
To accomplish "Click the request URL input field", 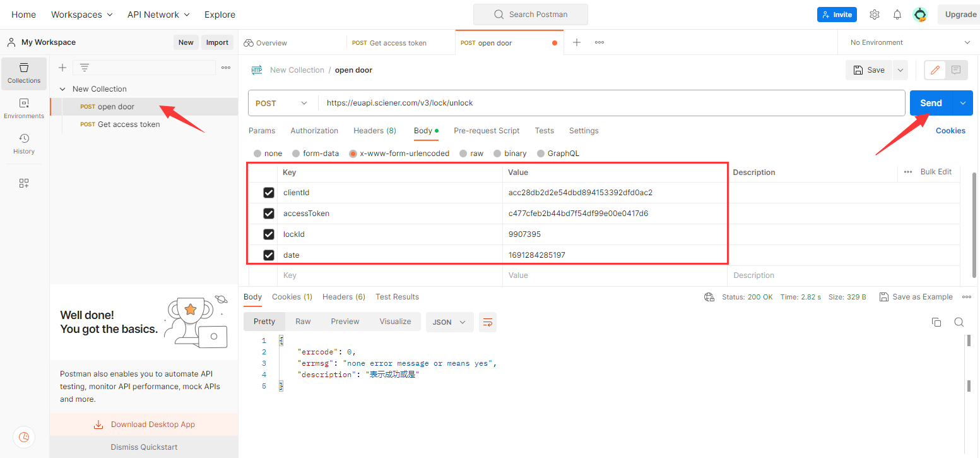I will coord(606,103).
